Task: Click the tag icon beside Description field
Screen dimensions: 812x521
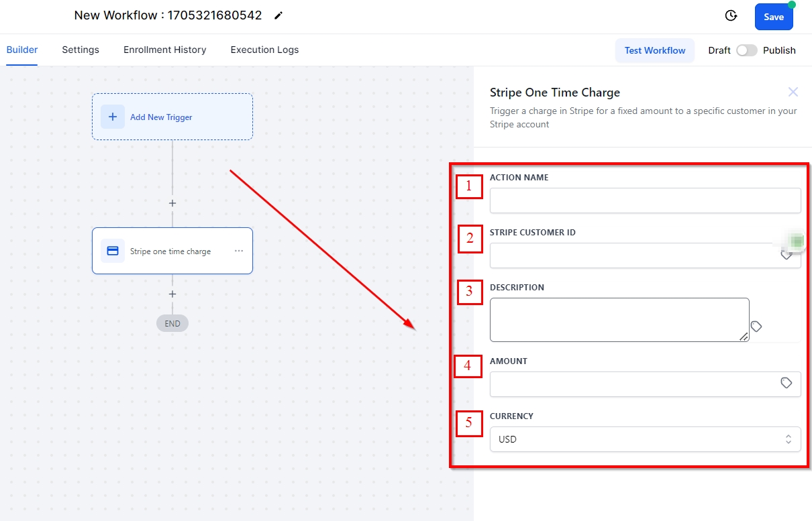Action: (756, 327)
